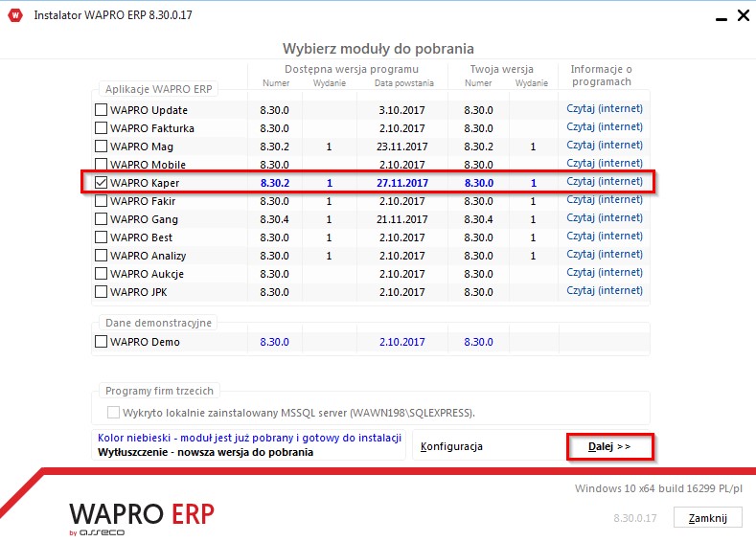Enable the WAPRO Gang checkbox
756x542 pixels.
(101, 219)
